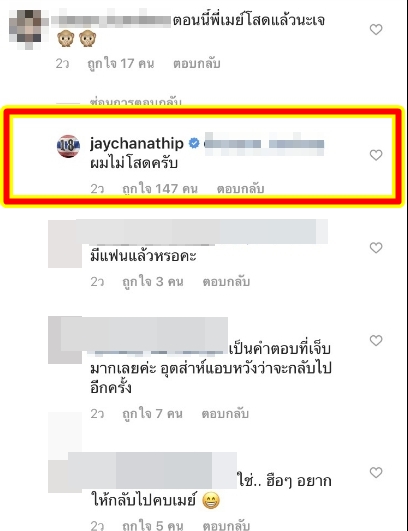Image resolution: width=408 pixels, height=531 pixels.
Task: Tap heart beside มีแฟนแล้วหรอคะ comment
Action: click(x=376, y=248)
